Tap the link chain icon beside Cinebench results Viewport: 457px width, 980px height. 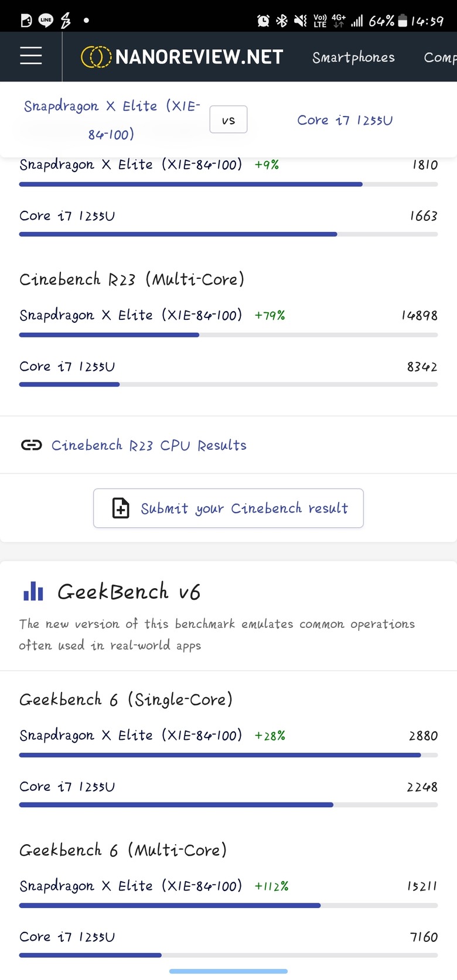(31, 445)
